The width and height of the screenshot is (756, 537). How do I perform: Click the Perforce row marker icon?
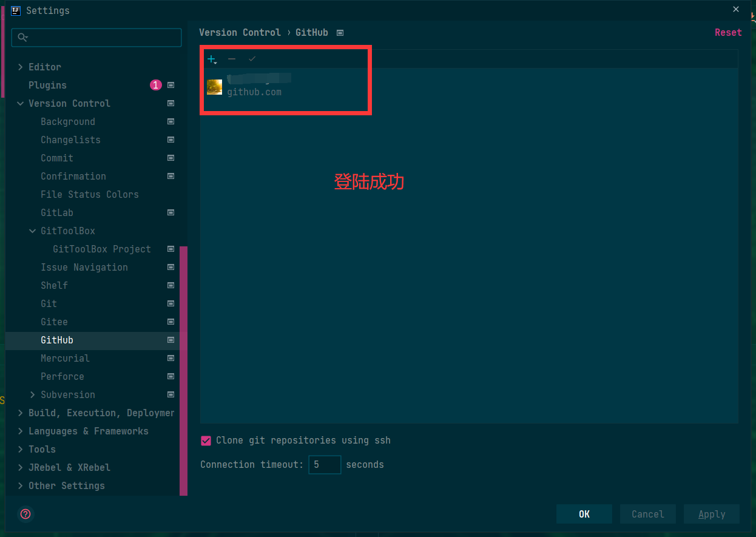coord(170,376)
